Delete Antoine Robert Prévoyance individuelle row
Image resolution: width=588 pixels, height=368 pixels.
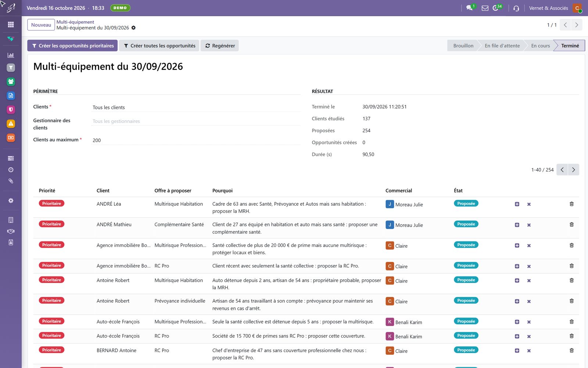pos(571,301)
